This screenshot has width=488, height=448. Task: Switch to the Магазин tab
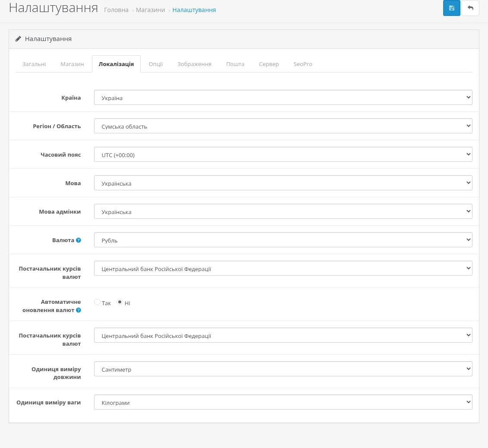tap(72, 64)
